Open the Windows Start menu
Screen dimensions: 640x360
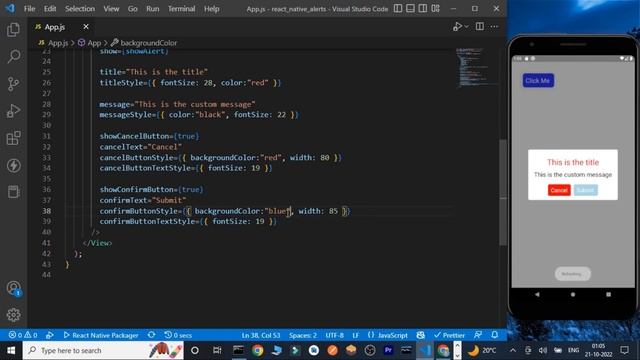click(x=11, y=350)
